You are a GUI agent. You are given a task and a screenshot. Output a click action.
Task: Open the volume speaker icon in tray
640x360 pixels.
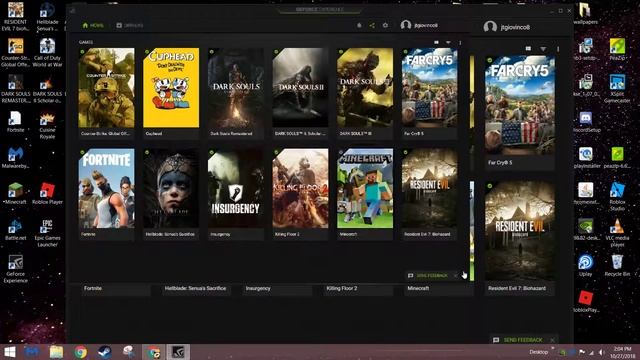[x=601, y=352]
